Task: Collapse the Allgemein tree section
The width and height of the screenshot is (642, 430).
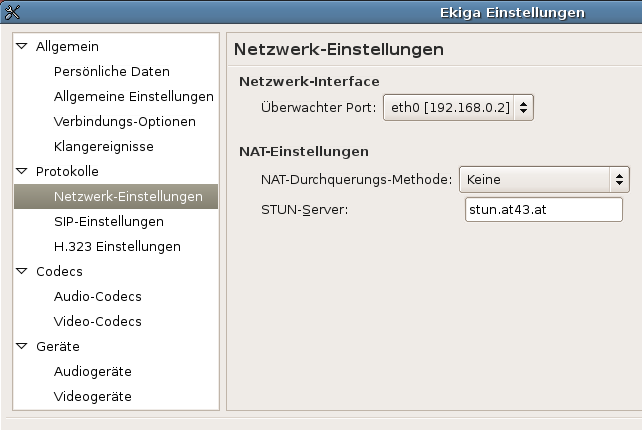Action: [x=22, y=47]
